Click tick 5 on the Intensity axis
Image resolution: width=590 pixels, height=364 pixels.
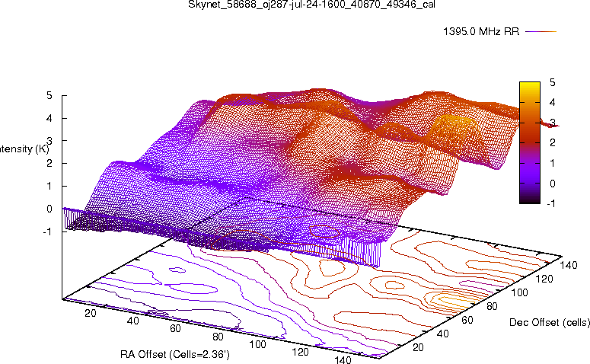click(49, 96)
